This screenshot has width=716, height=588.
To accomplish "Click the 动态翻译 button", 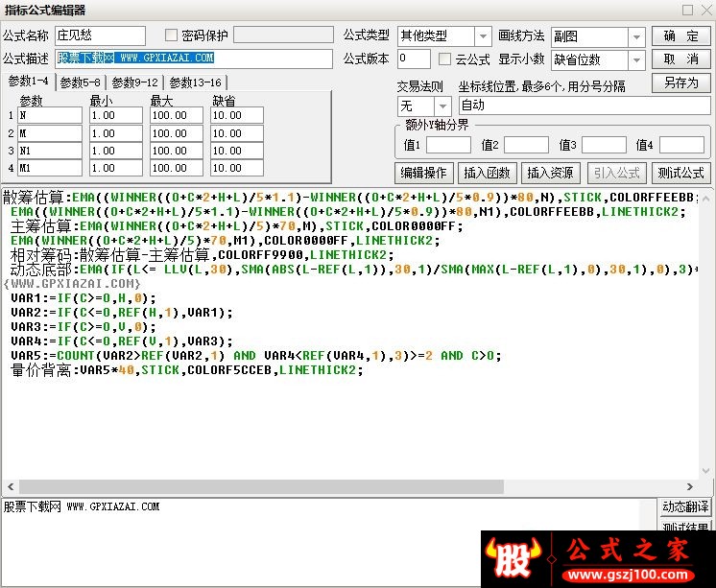I will click(685, 506).
